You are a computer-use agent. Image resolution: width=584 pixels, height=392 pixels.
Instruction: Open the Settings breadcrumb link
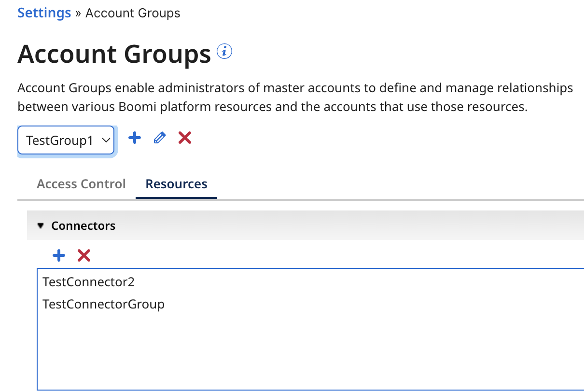[44, 13]
